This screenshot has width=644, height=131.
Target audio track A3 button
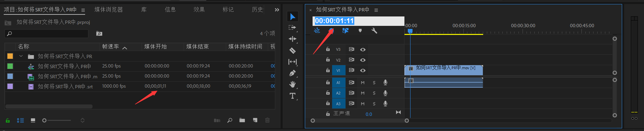pos(338,103)
